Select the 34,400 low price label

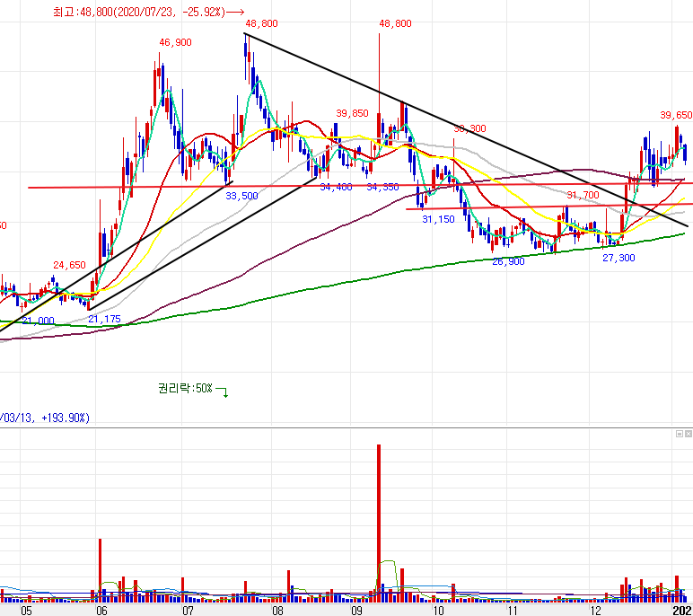pyautogui.click(x=336, y=187)
